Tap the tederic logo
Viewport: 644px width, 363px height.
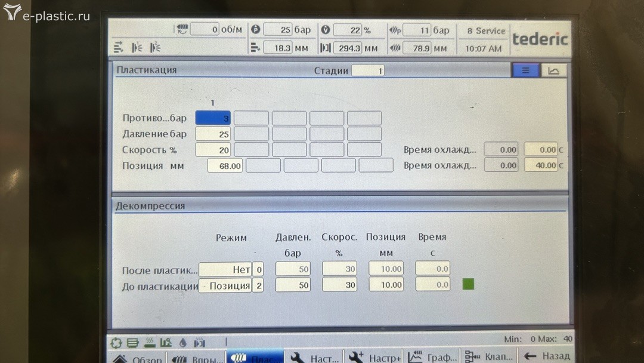540,39
